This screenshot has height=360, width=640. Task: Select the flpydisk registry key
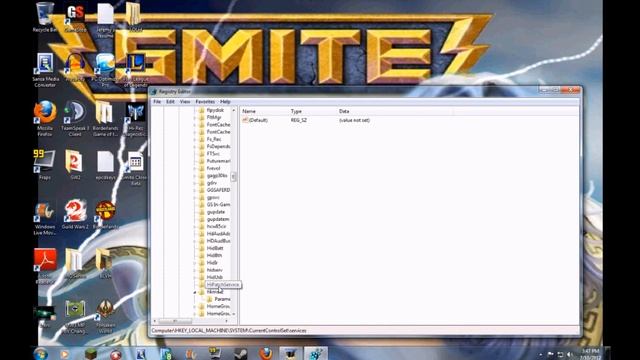(215, 110)
